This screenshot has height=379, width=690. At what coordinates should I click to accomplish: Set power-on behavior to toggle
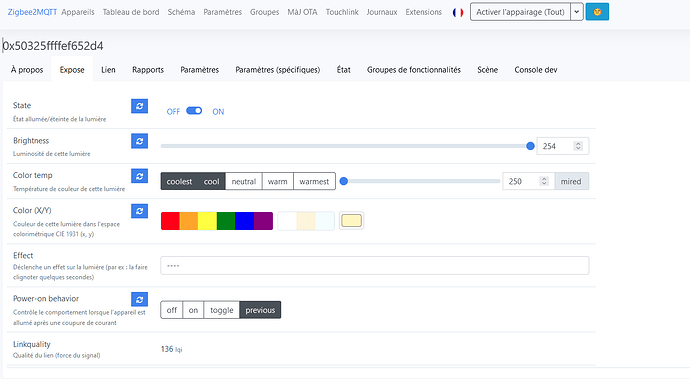(x=222, y=310)
